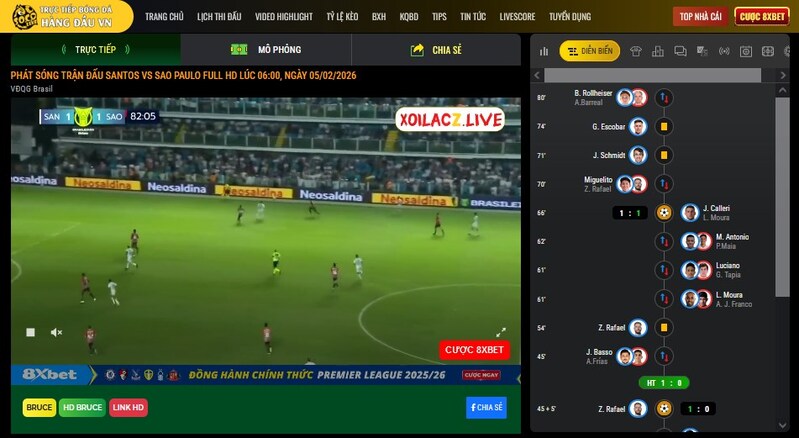
Task: Open Lịch Thi Đấu in the navigation menu
Action: point(219,17)
